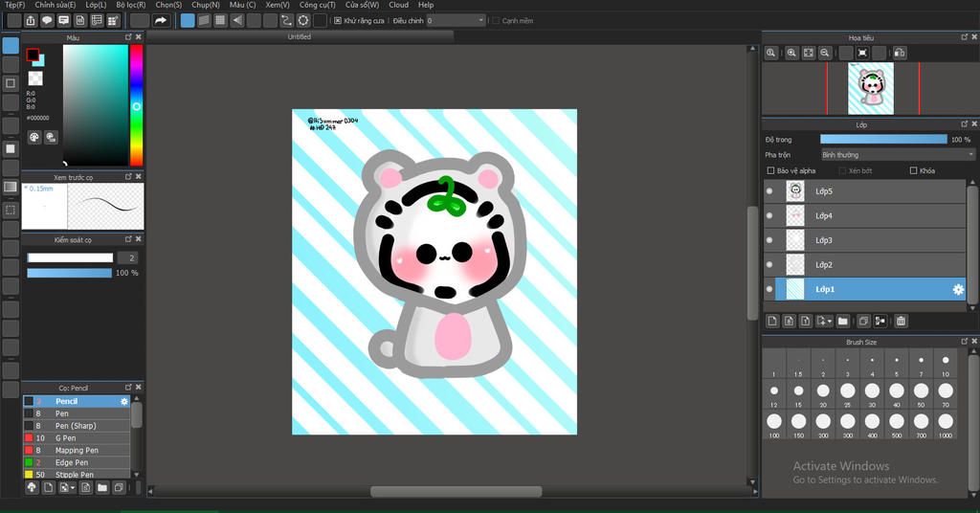Click the flip view icon in the navigator
The width and height of the screenshot is (980, 513).
(x=900, y=53)
